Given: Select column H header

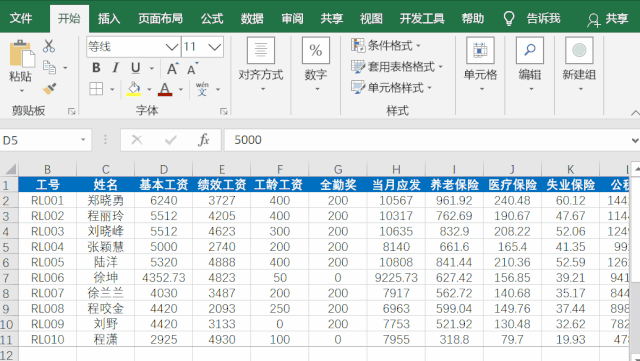Looking at the screenshot, I should pos(396,169).
